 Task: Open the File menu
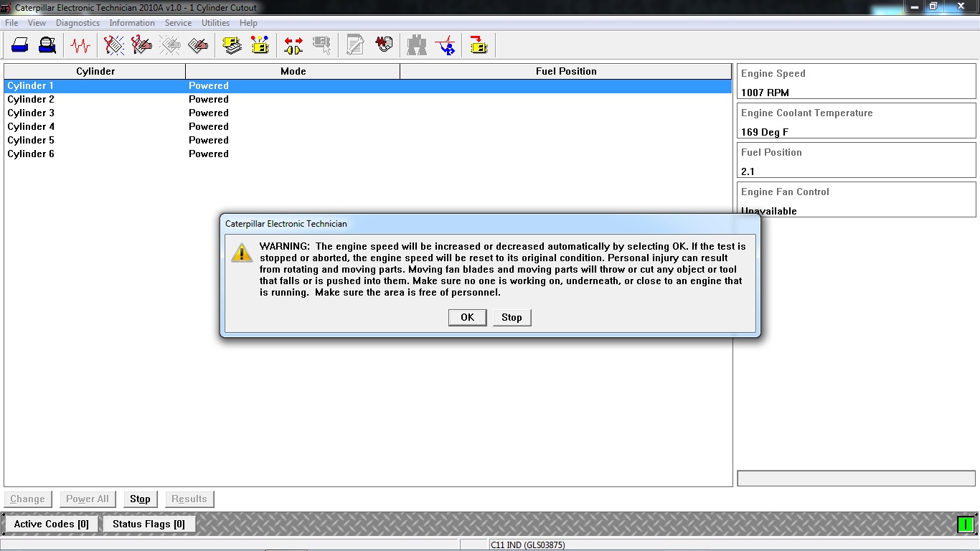pos(11,23)
